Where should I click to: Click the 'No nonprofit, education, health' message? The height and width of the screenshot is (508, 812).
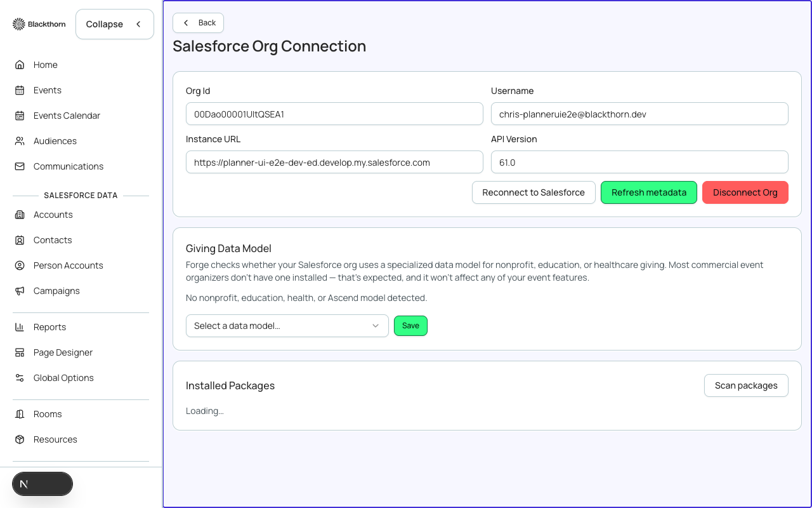tap(306, 298)
